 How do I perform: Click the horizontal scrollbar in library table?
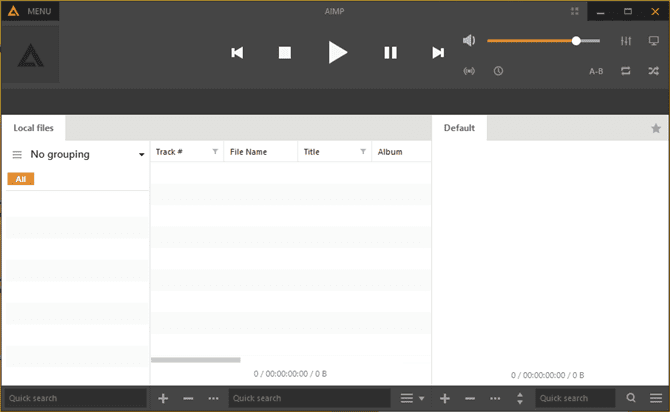(x=196, y=360)
